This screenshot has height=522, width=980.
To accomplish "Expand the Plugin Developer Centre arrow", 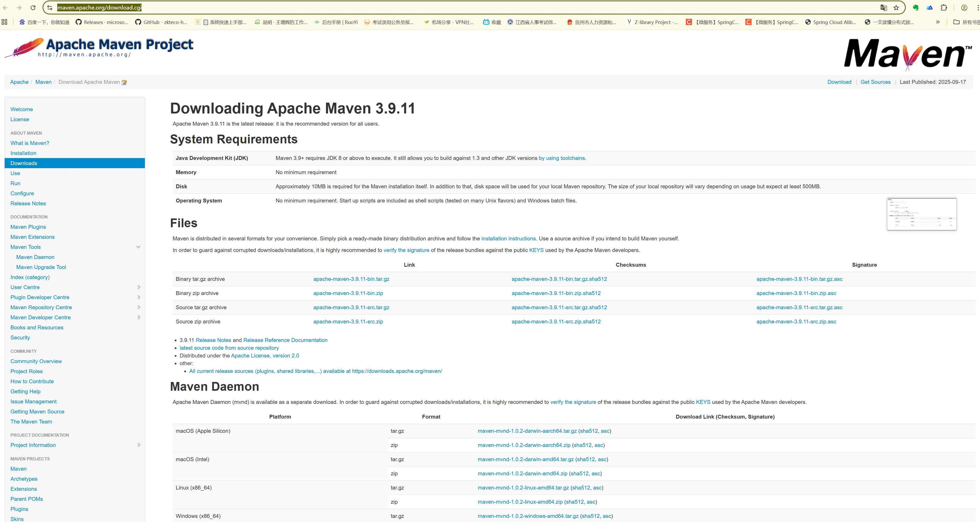I will click(x=138, y=297).
